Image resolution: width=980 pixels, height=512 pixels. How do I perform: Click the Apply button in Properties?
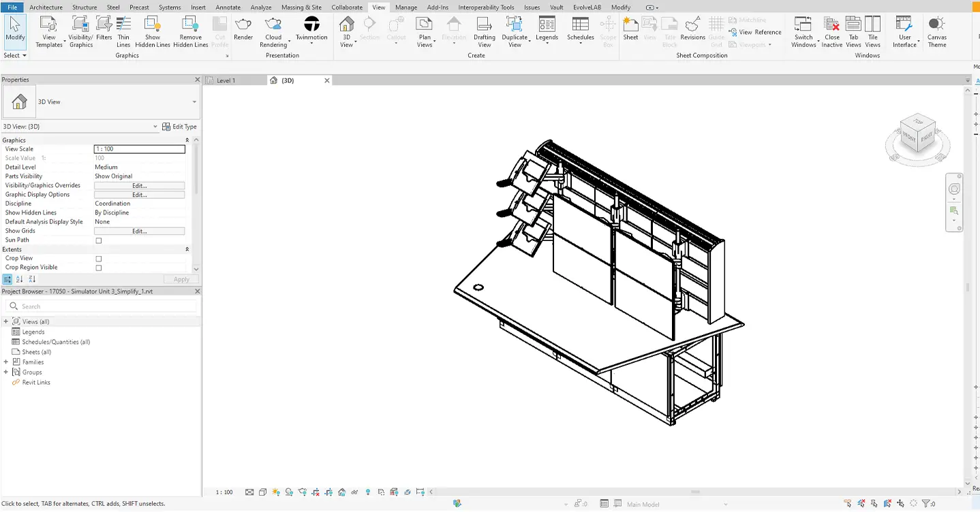(180, 278)
